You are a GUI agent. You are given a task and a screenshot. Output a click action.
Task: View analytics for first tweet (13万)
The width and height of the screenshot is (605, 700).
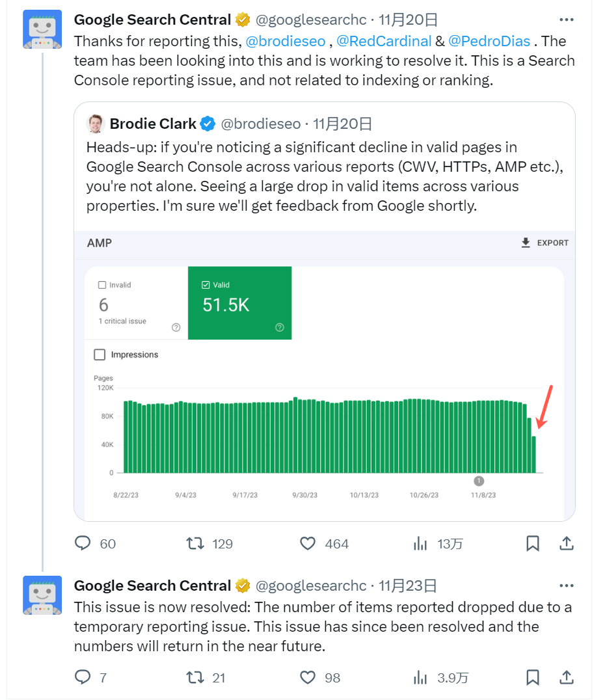tap(421, 543)
